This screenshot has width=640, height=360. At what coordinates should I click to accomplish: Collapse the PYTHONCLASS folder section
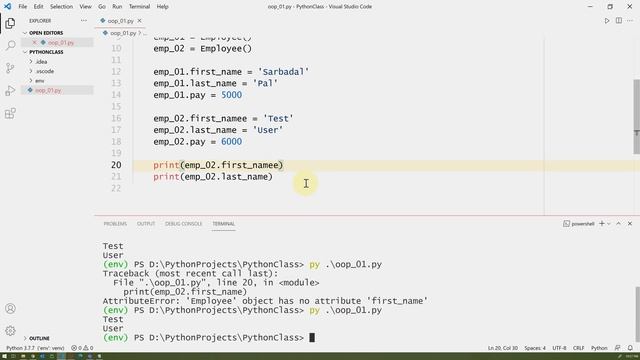46,52
